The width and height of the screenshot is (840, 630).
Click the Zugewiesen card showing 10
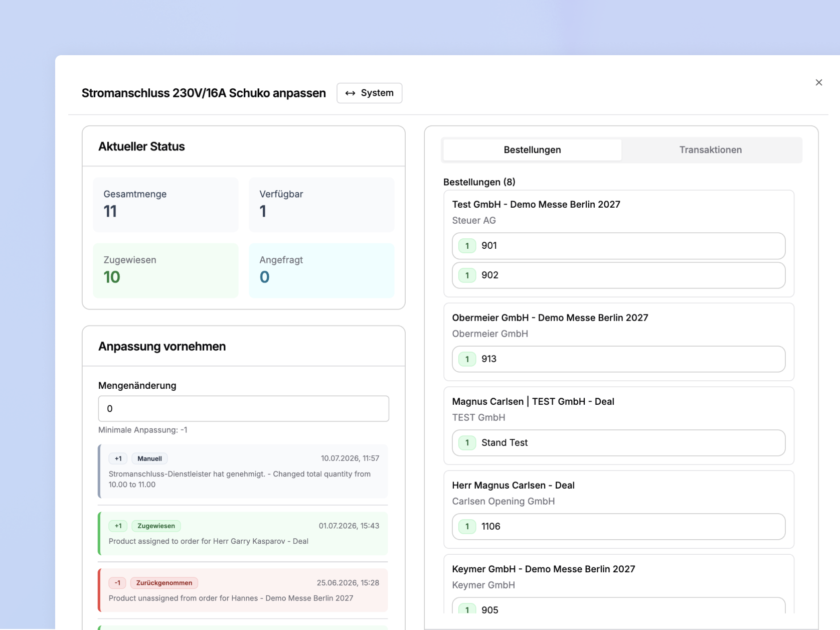(x=165, y=271)
